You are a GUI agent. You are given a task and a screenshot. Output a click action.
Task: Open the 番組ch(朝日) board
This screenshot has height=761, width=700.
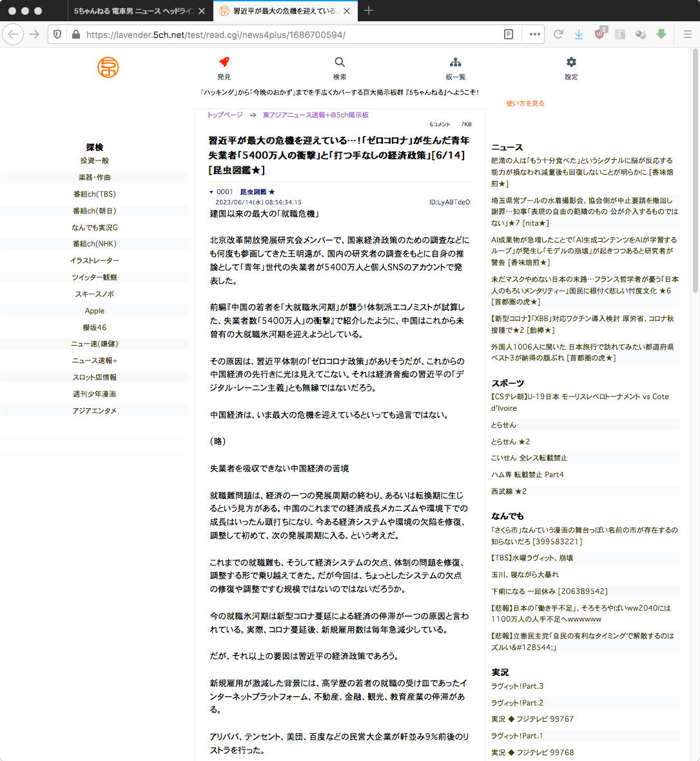95,211
